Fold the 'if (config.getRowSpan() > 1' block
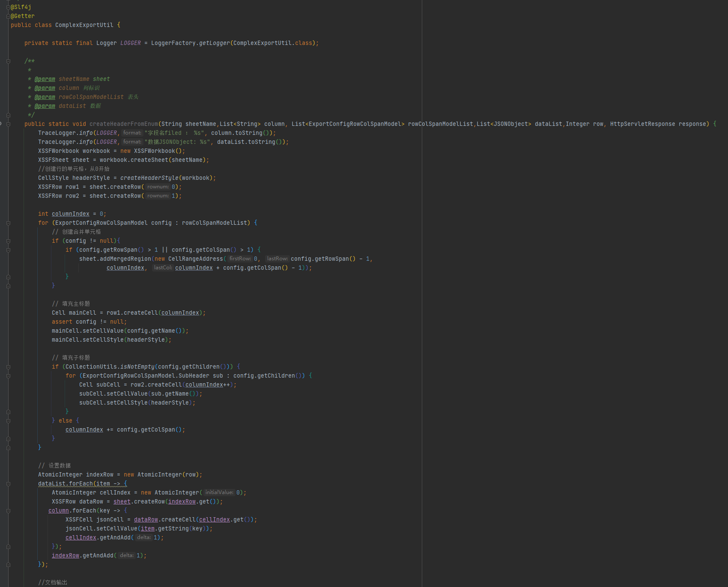 click(8, 250)
